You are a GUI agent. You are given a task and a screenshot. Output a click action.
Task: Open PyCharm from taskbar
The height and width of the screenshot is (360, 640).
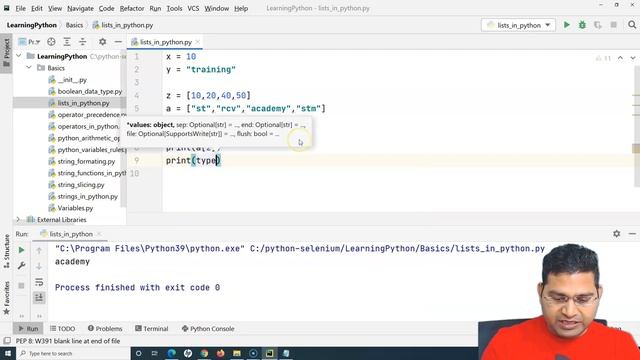coord(269,353)
